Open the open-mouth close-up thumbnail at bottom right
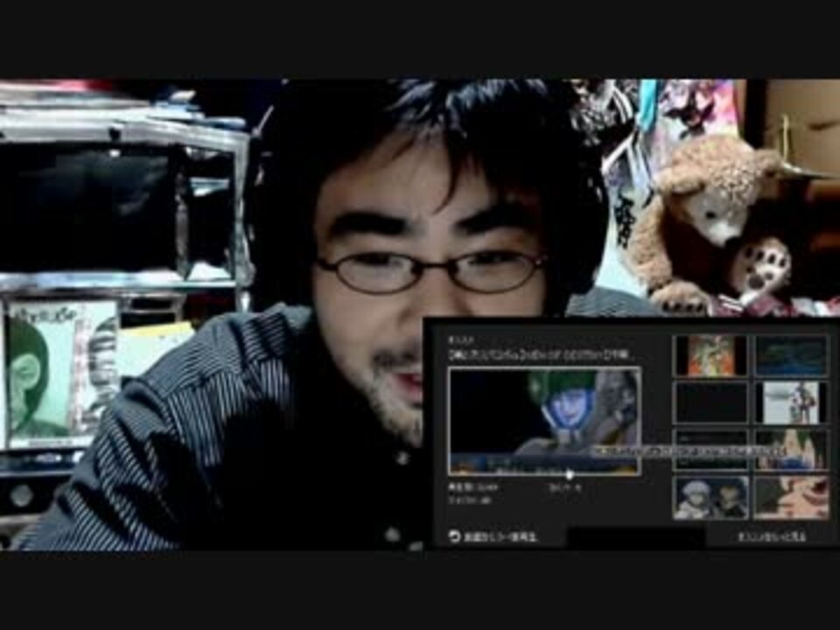The width and height of the screenshot is (840, 630). click(791, 498)
